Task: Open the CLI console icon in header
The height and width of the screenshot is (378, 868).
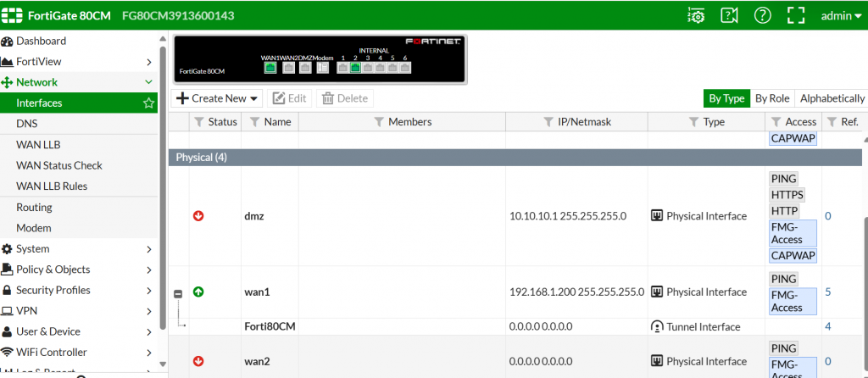Action: (696, 15)
